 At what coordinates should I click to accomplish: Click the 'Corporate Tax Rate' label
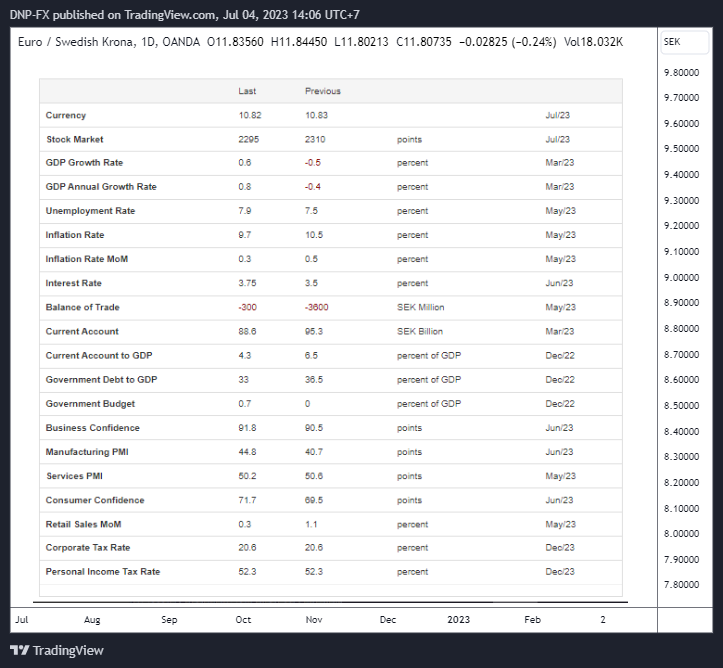(88, 548)
